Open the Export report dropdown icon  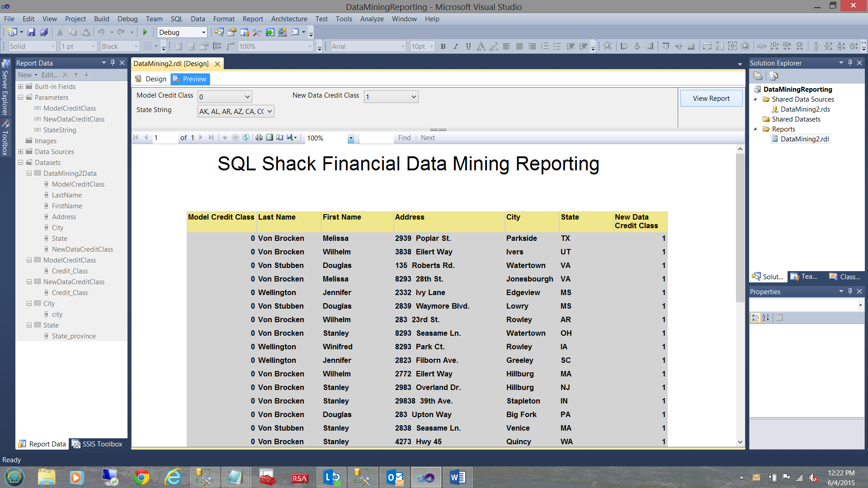(x=292, y=138)
